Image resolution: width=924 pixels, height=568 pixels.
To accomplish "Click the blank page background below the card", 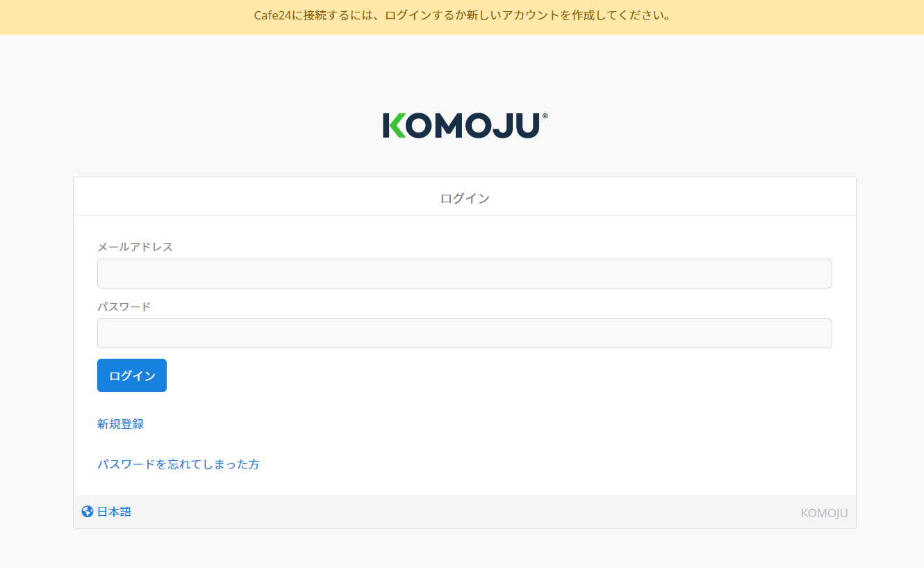I will (464, 549).
